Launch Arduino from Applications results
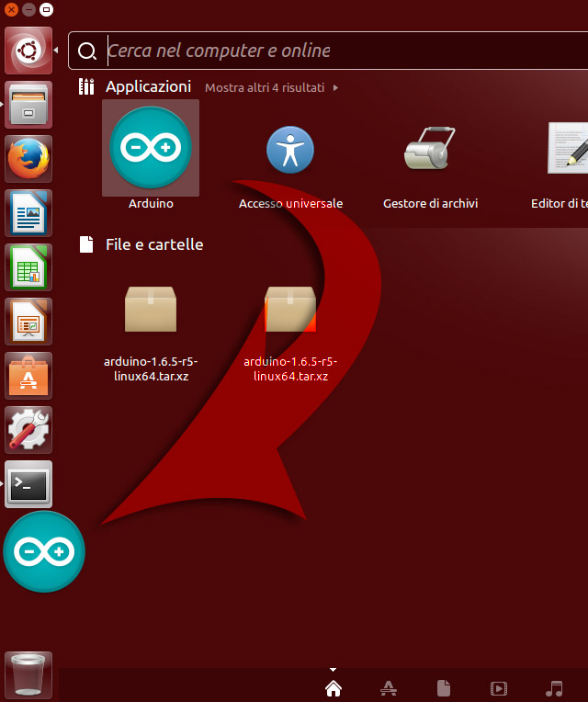Screen dimensions: 588x702 tap(151, 155)
